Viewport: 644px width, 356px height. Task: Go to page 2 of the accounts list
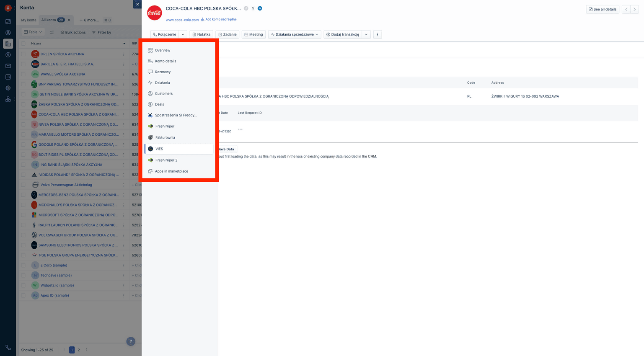coord(79,350)
